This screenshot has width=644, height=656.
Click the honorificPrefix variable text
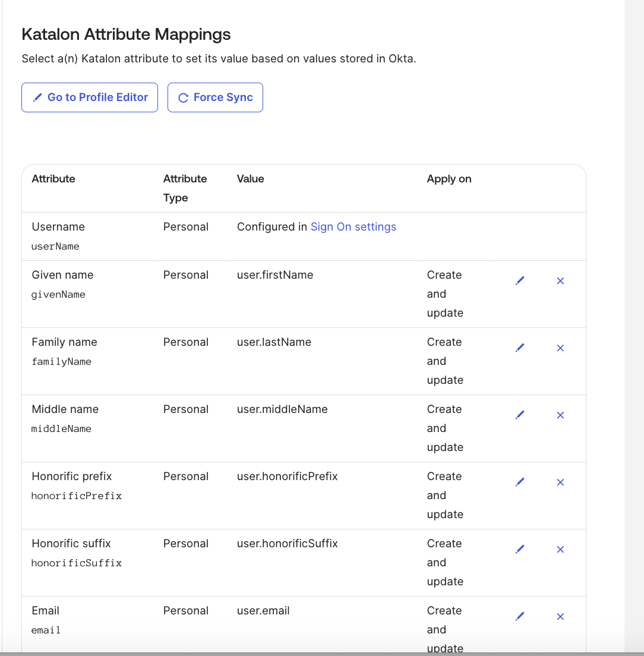[x=77, y=496]
